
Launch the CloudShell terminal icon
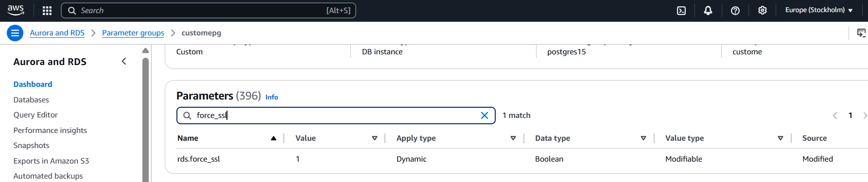681,11
